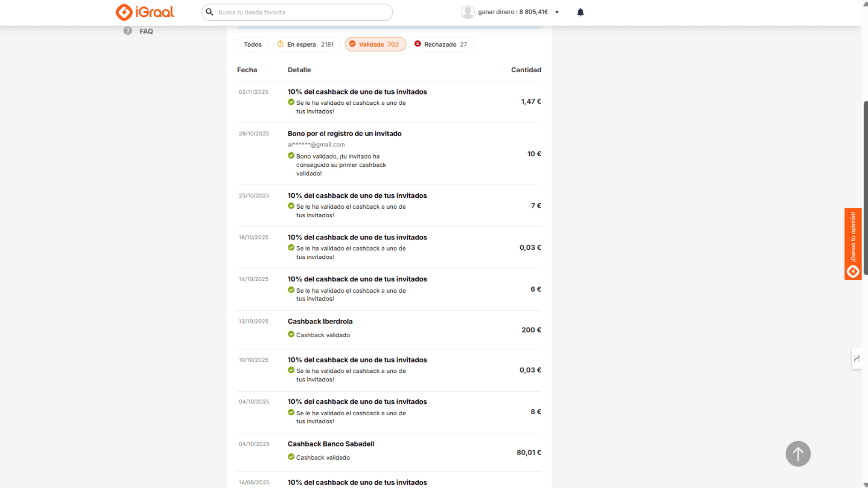
Task: Click the FAQ question mark icon
Action: tap(128, 31)
